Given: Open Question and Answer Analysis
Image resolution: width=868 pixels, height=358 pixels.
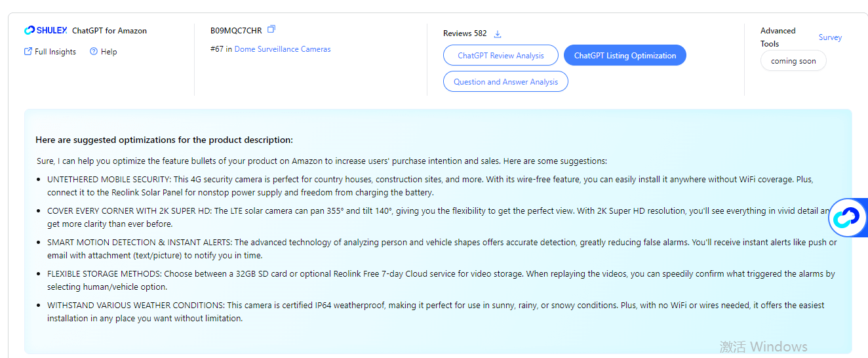Looking at the screenshot, I should click(x=505, y=82).
